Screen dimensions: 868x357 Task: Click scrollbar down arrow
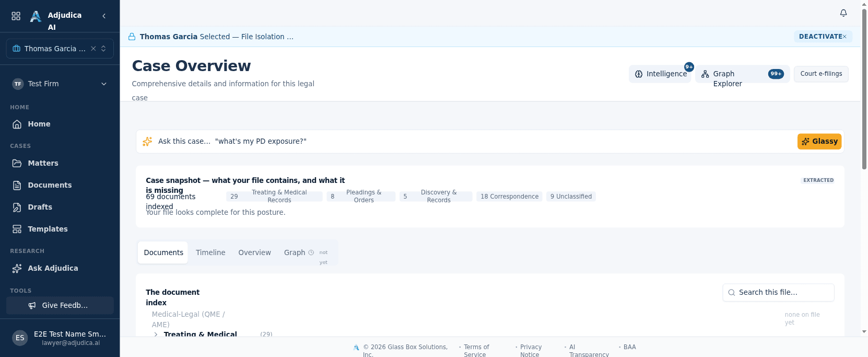pyautogui.click(x=864, y=332)
